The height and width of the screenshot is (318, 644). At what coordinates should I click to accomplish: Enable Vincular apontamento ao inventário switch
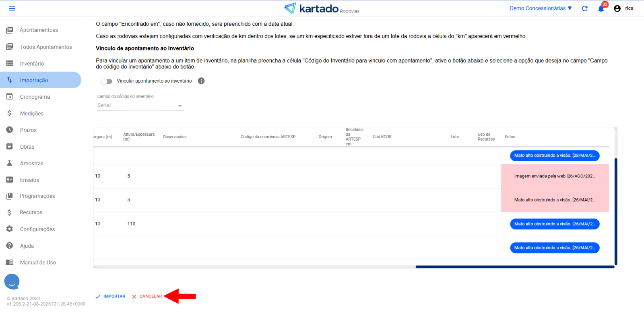click(107, 81)
